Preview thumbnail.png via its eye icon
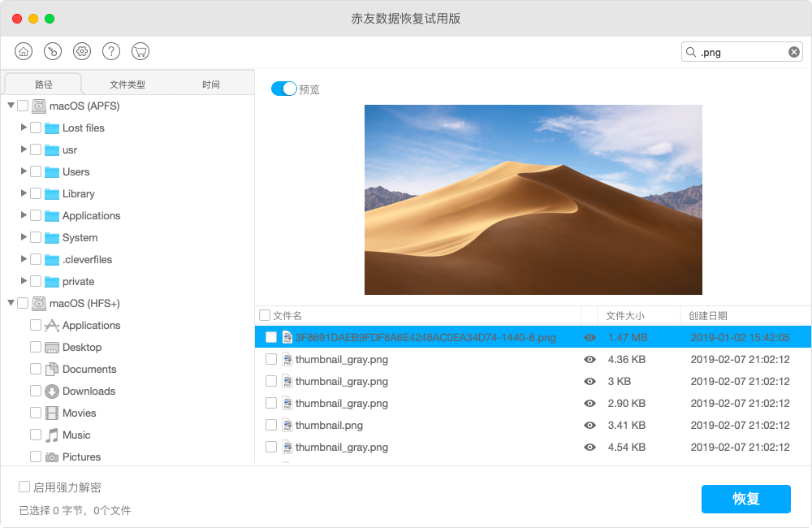 tap(590, 425)
